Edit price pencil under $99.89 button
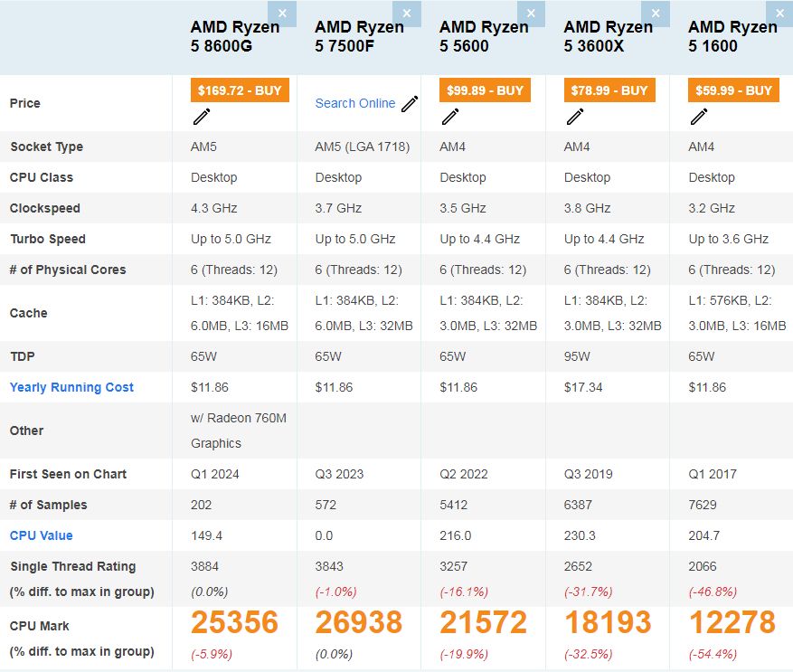793x672 pixels. tap(450, 117)
